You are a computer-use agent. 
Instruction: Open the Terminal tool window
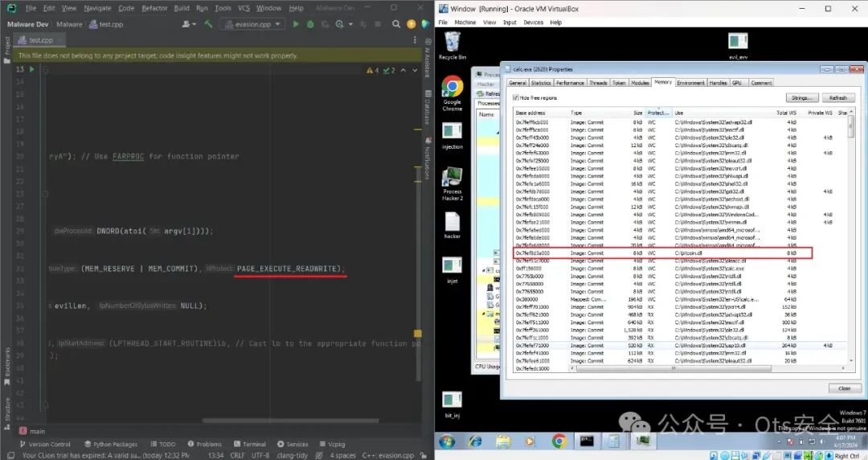(250, 444)
